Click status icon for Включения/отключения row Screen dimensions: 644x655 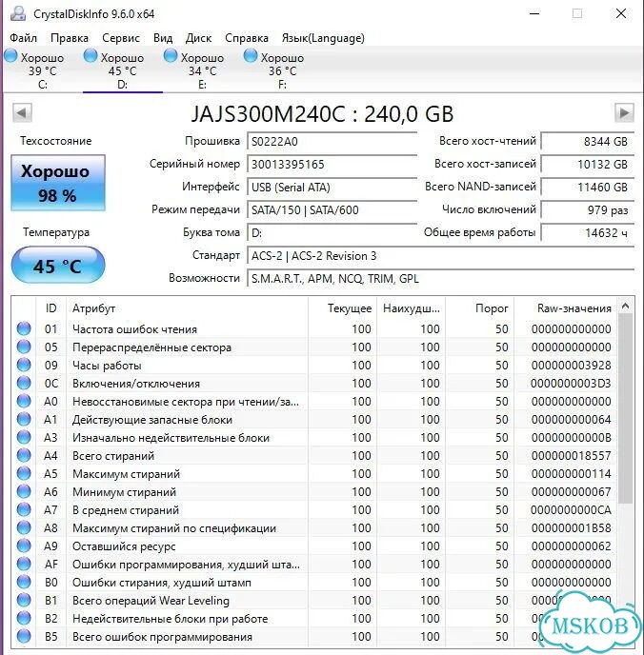(24, 383)
